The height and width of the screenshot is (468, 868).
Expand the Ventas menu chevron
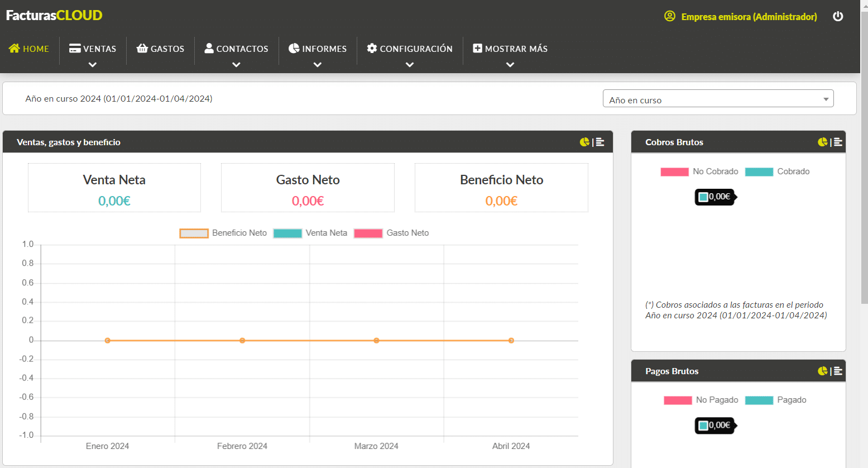pos(93,65)
